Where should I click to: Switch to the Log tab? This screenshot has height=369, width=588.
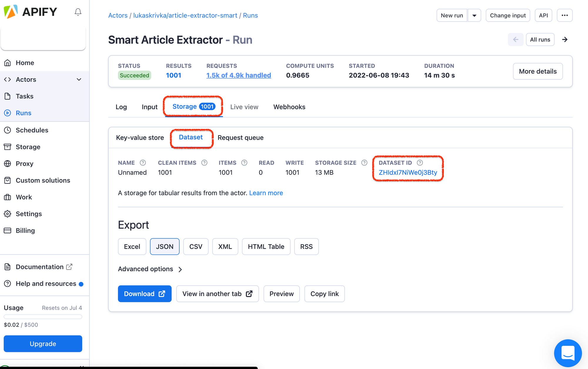tap(121, 107)
